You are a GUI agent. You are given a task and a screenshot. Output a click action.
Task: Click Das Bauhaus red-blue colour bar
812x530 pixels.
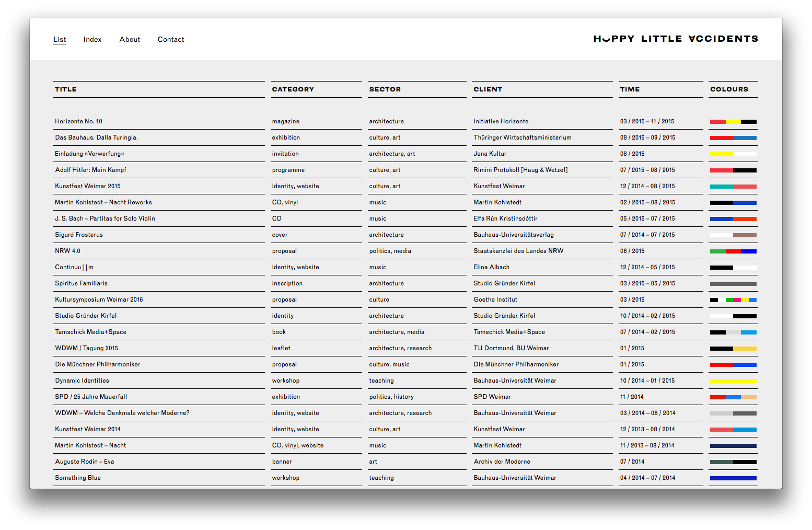click(733, 138)
